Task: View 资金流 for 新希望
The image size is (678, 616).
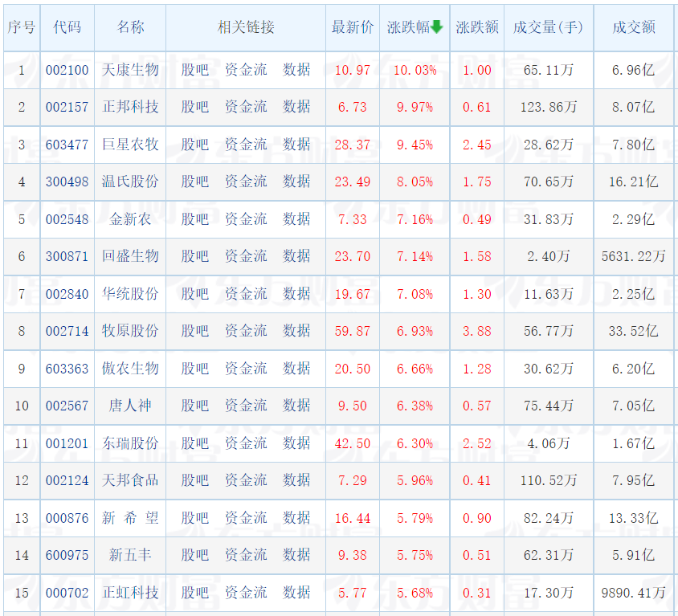Action: point(246,518)
